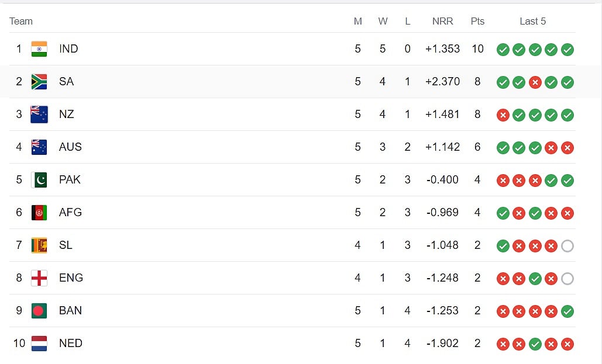Click the New Zealand flag icon

[39, 115]
